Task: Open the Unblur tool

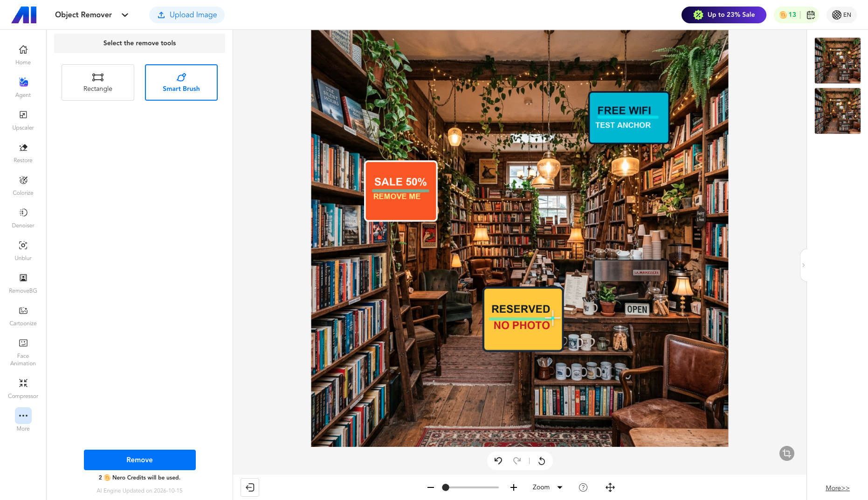Action: [23, 251]
